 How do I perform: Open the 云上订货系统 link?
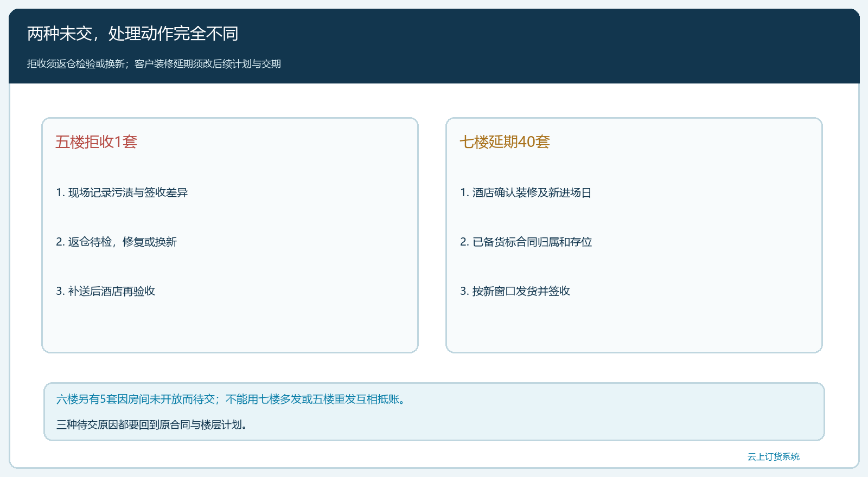pyautogui.click(x=774, y=457)
